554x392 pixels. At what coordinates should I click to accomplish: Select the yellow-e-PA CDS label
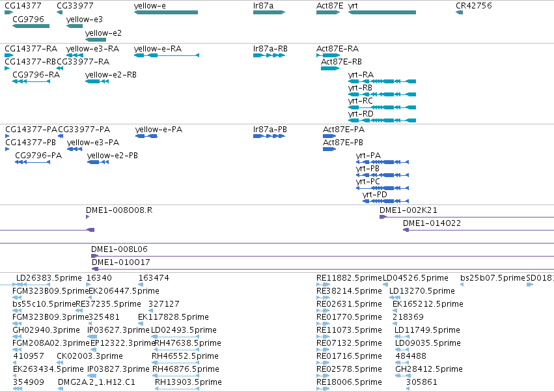pyautogui.click(x=159, y=130)
